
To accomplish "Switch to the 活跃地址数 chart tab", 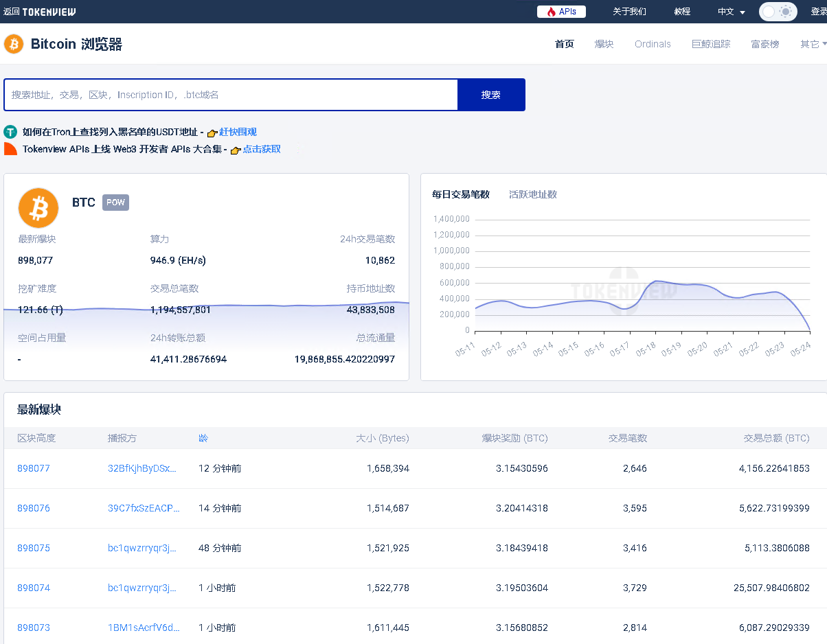I will coord(532,194).
